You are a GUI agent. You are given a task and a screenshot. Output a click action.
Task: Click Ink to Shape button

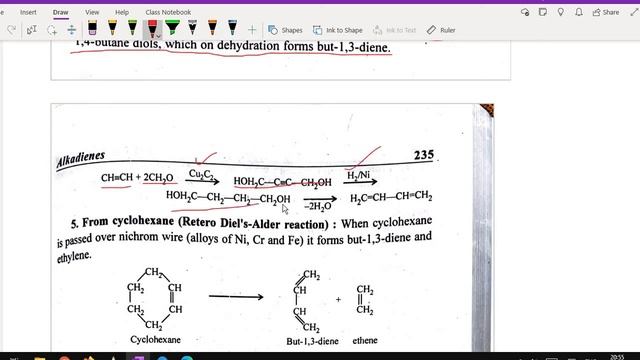point(338,30)
